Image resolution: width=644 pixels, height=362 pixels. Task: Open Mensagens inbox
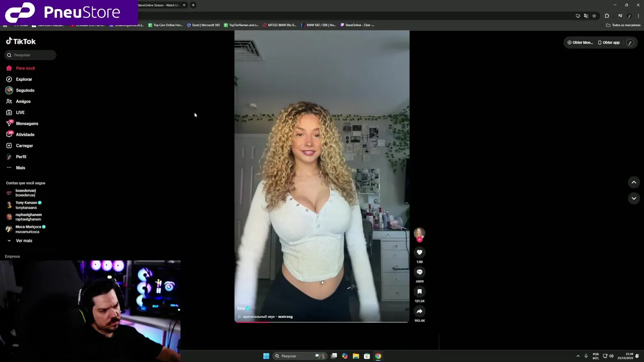point(22,123)
